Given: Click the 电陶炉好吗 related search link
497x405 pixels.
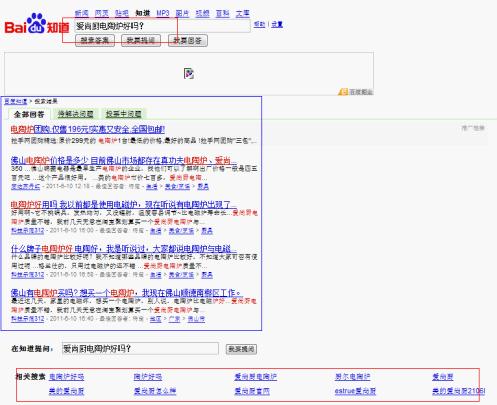Looking at the screenshot, I should [66, 377].
